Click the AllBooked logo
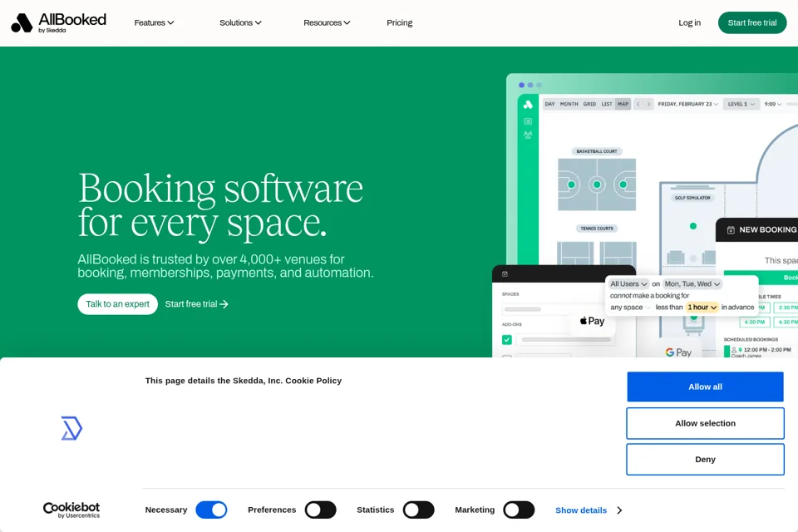The height and width of the screenshot is (532, 798). coord(58,23)
